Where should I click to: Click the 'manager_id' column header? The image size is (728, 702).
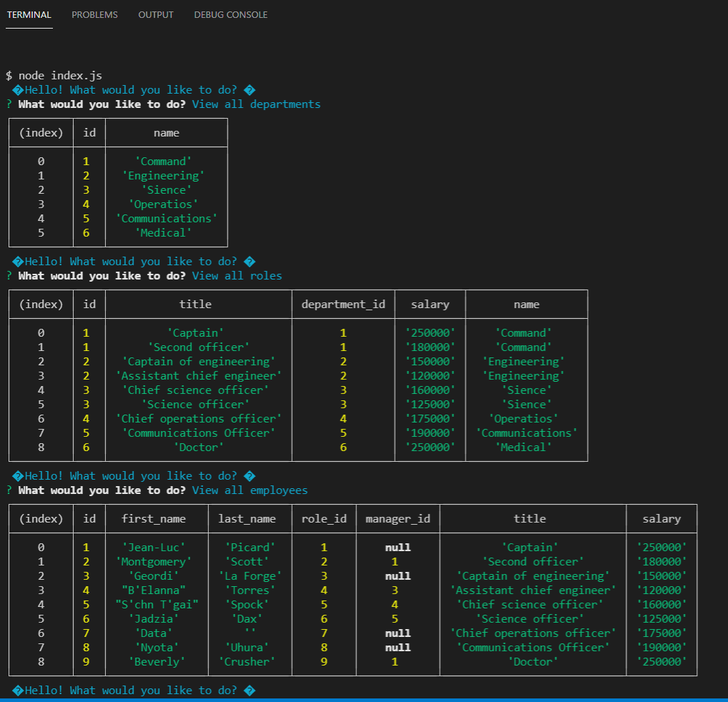click(398, 519)
